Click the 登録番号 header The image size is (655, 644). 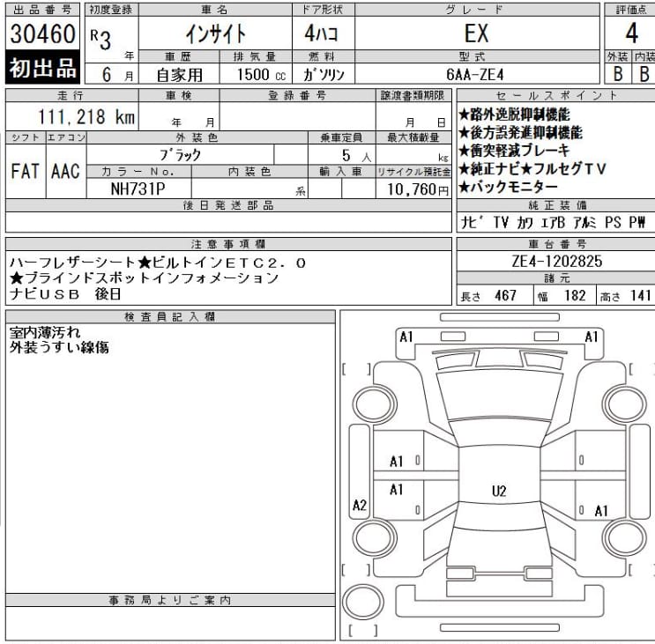coord(297,95)
